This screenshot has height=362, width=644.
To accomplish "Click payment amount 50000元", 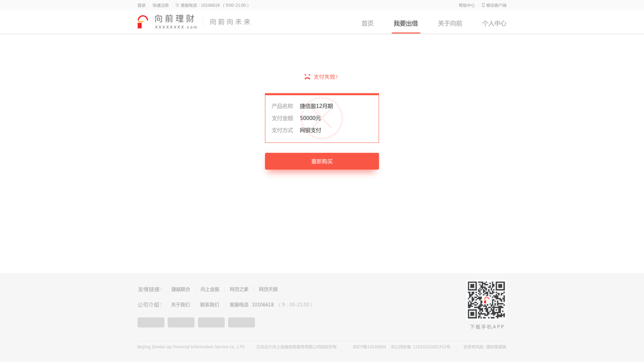I will pyautogui.click(x=310, y=118).
